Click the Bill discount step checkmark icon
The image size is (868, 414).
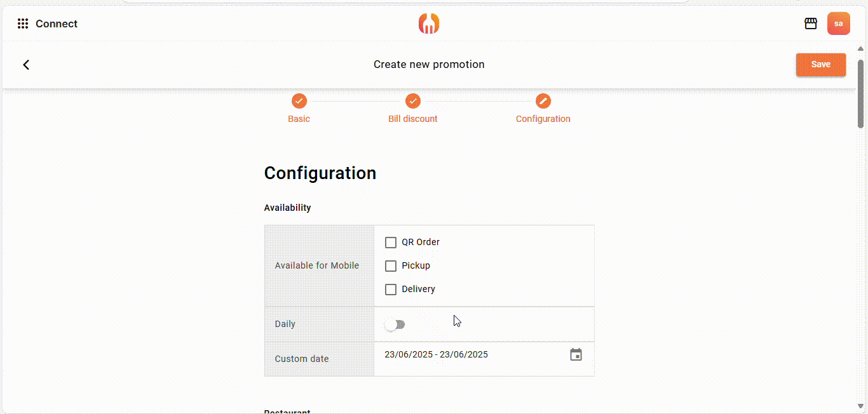(413, 101)
